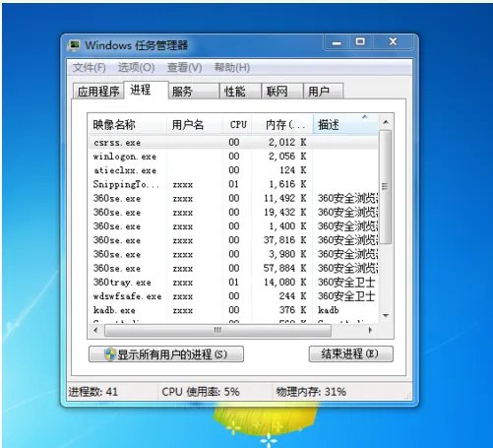
Task: Sort by 内存 column header
Action: click(x=282, y=125)
